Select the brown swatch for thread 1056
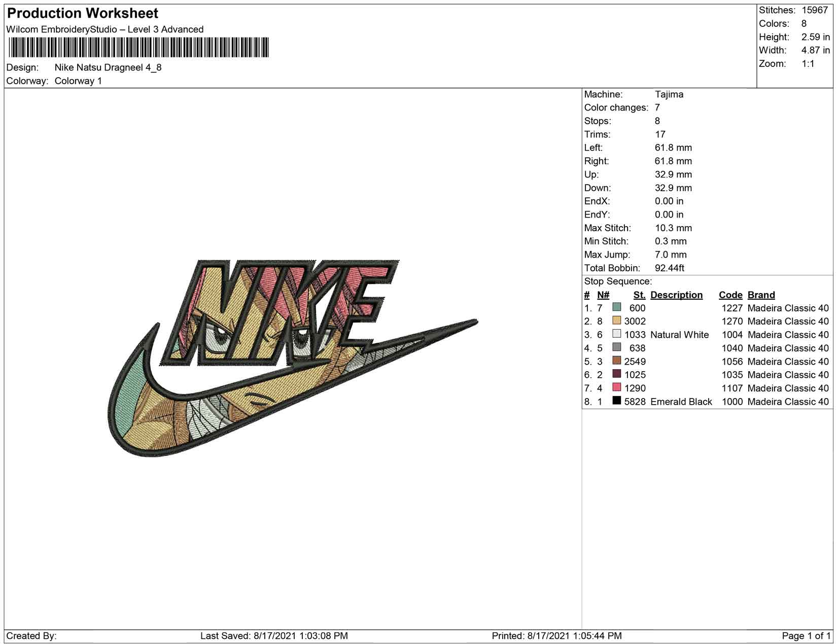This screenshot has height=644, width=837. click(x=617, y=361)
